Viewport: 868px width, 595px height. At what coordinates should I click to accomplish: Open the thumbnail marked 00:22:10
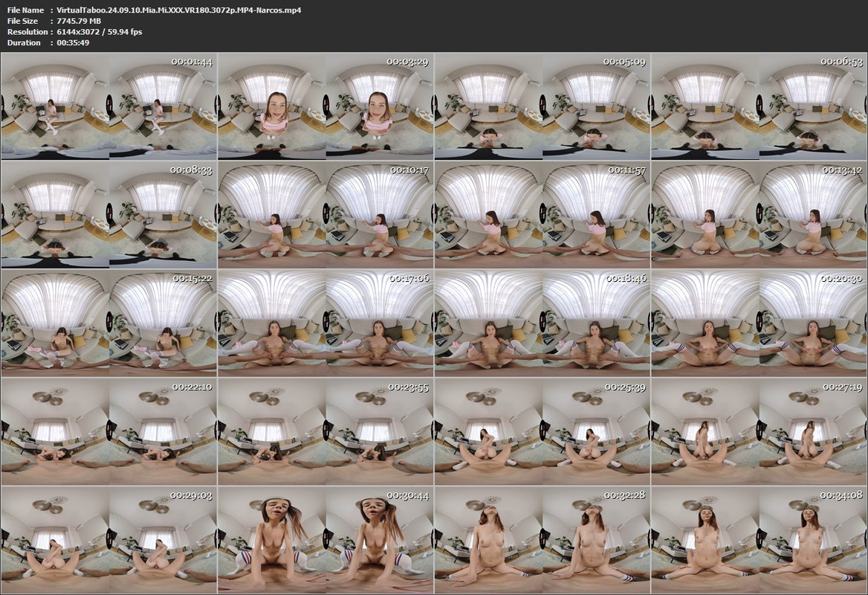pyautogui.click(x=109, y=431)
